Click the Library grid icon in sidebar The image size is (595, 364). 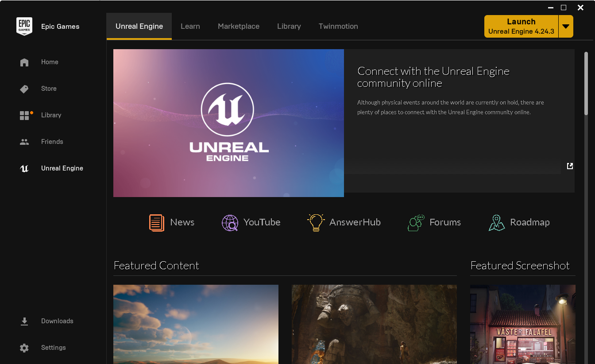click(x=24, y=116)
